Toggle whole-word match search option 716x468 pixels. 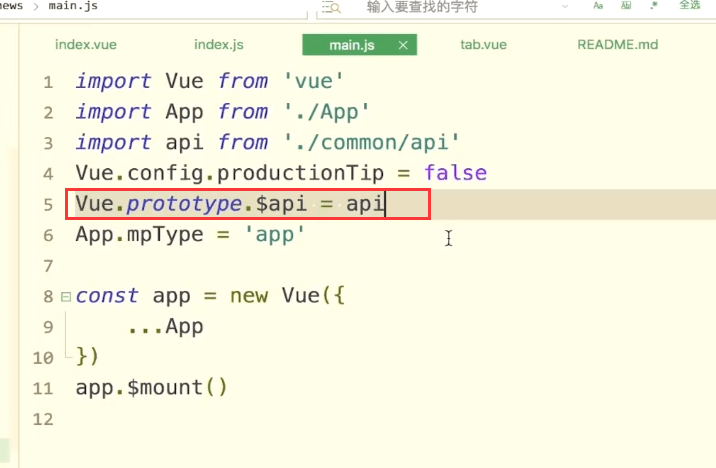click(626, 5)
